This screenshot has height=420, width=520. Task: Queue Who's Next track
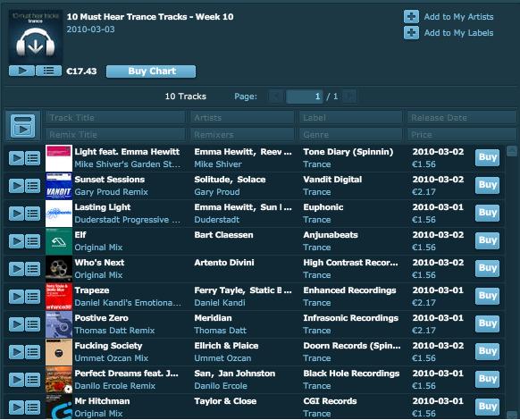coord(33,269)
